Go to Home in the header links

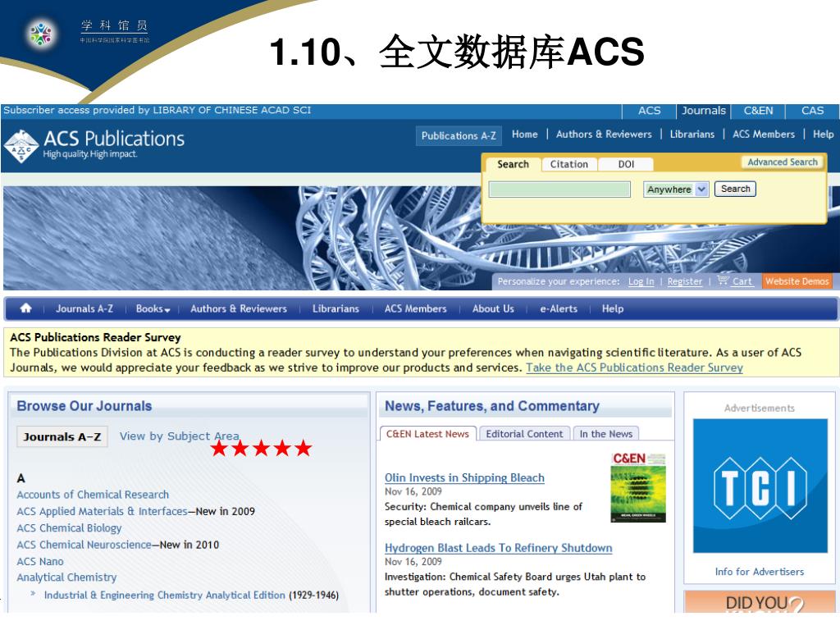(524, 135)
